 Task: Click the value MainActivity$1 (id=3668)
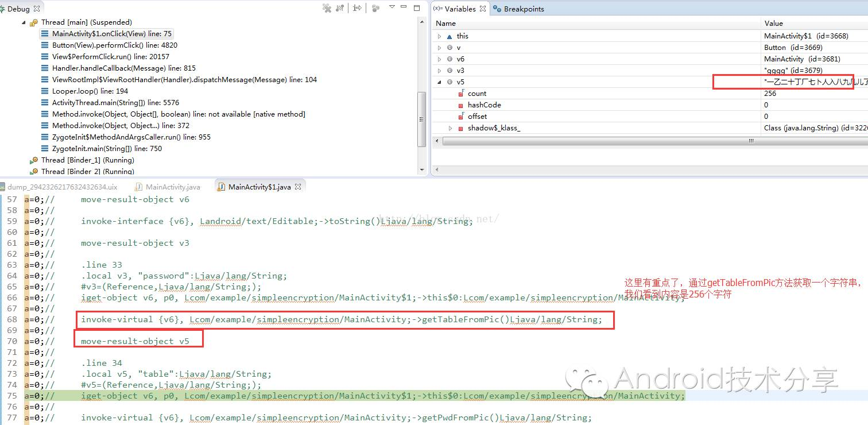click(806, 36)
